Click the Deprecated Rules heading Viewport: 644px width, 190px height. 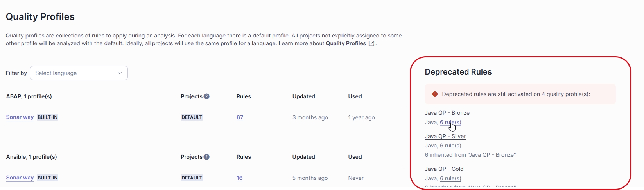point(458,72)
